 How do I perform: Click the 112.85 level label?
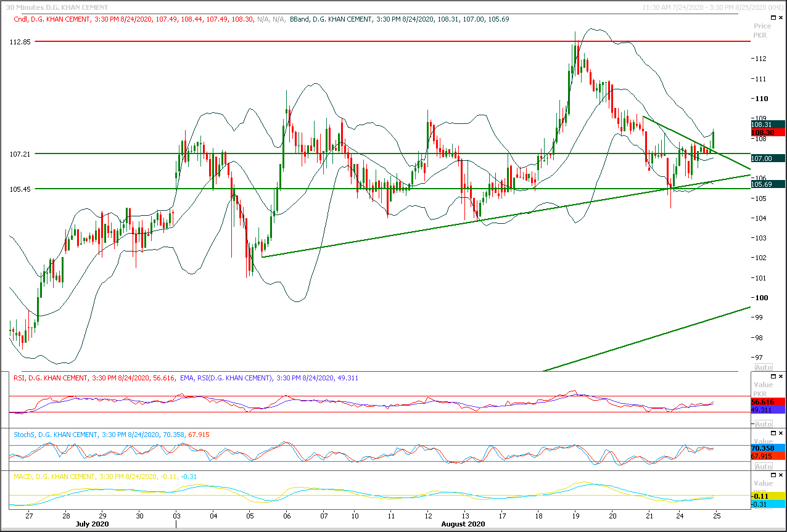(x=20, y=41)
